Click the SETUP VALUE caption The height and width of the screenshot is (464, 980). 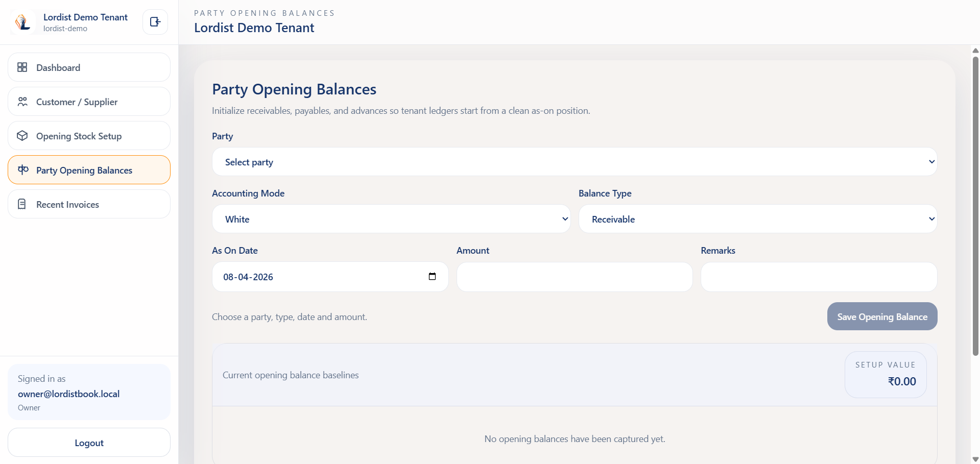click(886, 365)
